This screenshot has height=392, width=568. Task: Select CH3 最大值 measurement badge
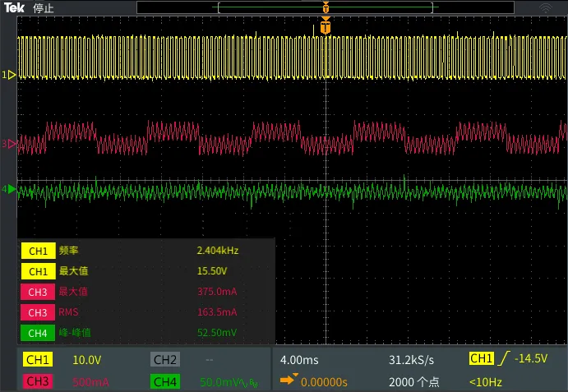[38, 292]
